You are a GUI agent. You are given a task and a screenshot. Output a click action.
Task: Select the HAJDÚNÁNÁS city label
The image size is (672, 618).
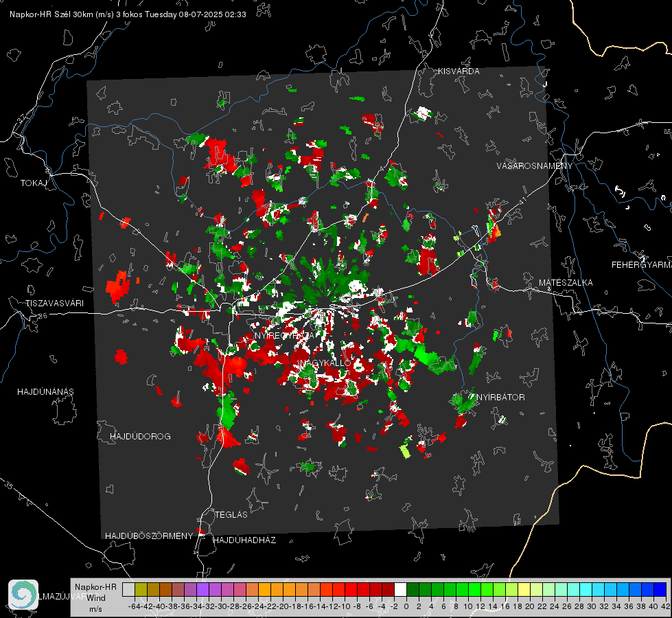pos(45,392)
